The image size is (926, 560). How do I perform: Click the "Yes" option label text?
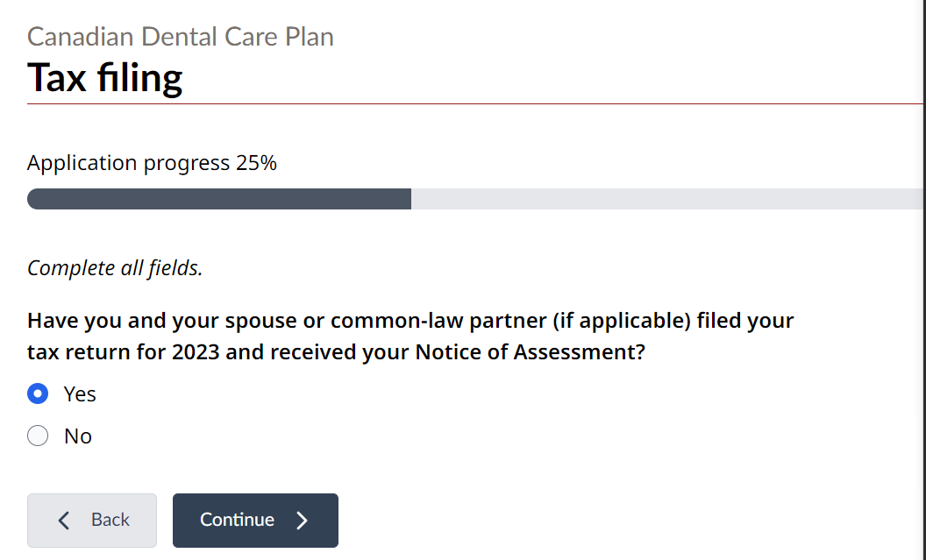(x=80, y=394)
